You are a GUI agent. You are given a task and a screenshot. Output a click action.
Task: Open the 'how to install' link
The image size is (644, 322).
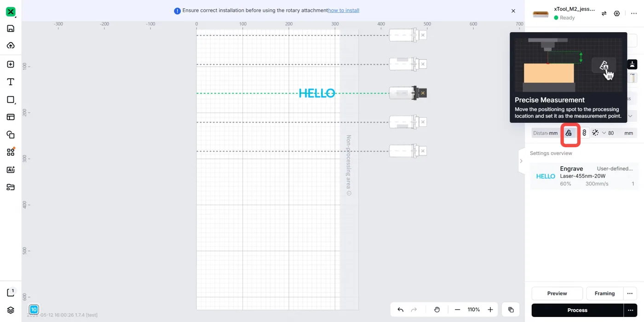click(x=344, y=10)
